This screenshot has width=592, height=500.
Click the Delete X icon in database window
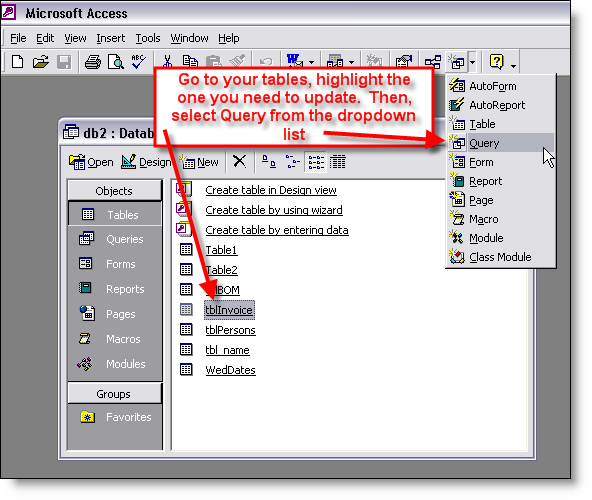pyautogui.click(x=239, y=162)
